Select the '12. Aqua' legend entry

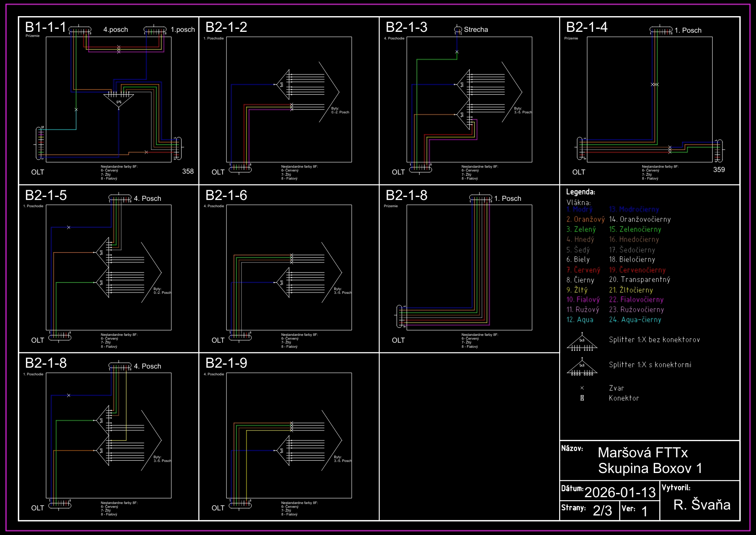point(580,320)
